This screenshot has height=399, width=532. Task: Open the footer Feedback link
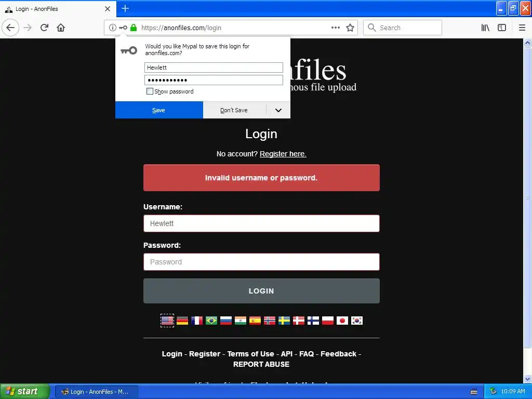click(x=339, y=354)
